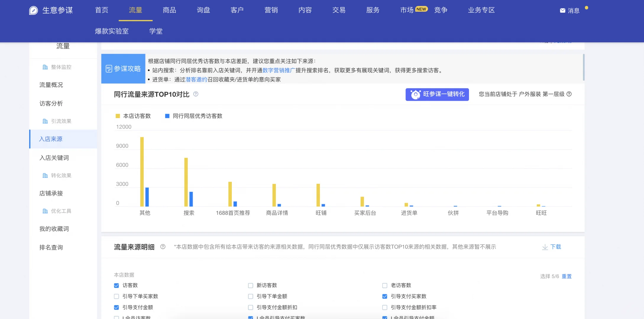
Task: Uncheck the 引导支付买家数 checkbox
Action: tap(385, 296)
